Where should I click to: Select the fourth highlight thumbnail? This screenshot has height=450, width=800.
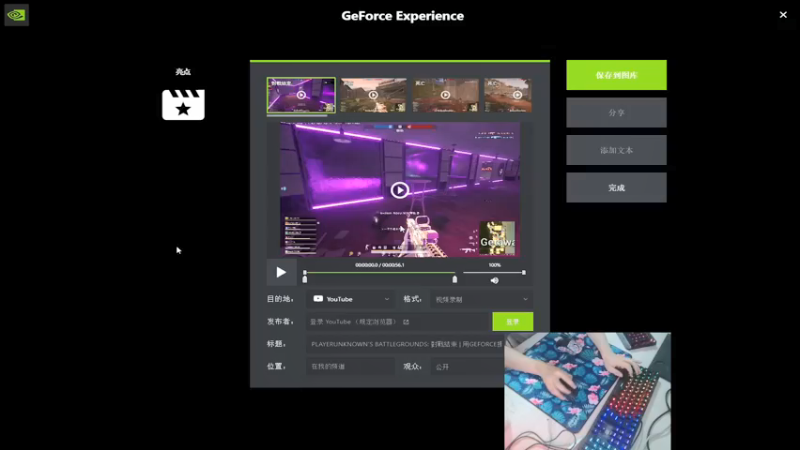click(508, 95)
